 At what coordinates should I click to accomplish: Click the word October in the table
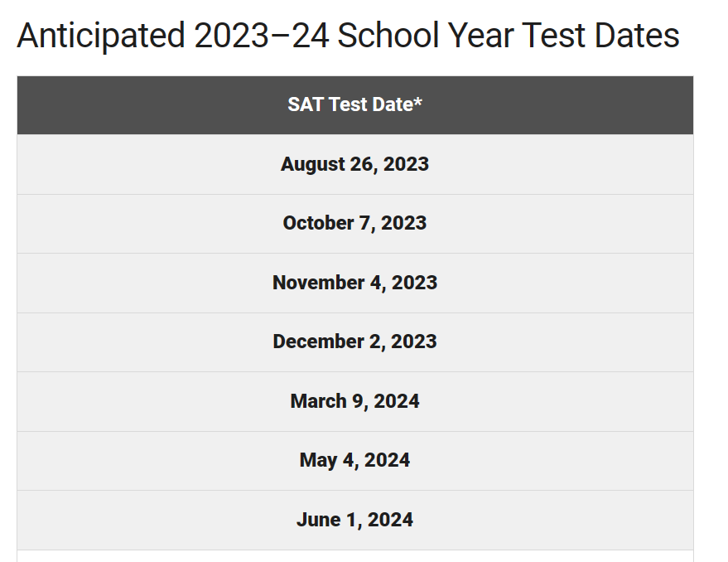coord(319,223)
